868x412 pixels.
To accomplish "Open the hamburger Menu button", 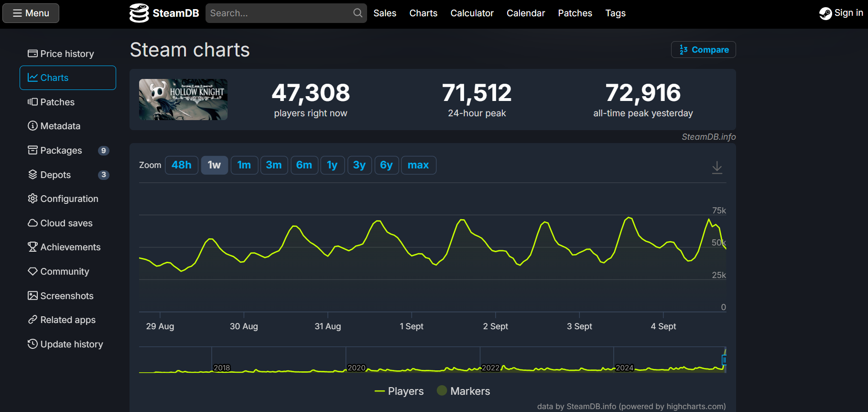I will tap(31, 13).
